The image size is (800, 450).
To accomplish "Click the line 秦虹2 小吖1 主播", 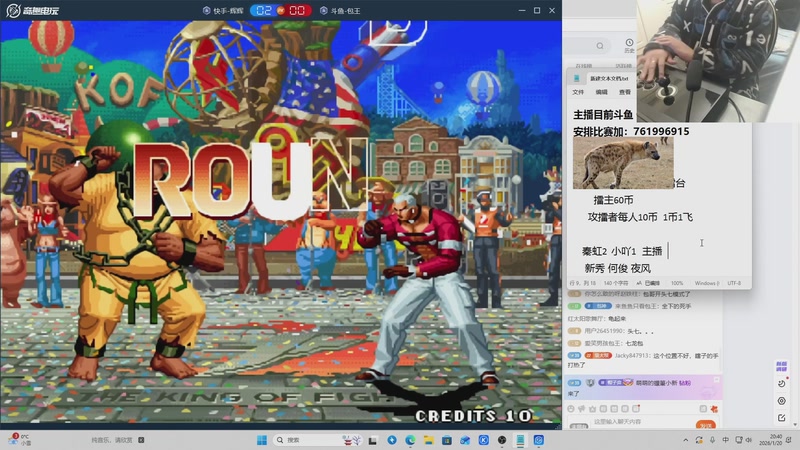I will [x=622, y=251].
